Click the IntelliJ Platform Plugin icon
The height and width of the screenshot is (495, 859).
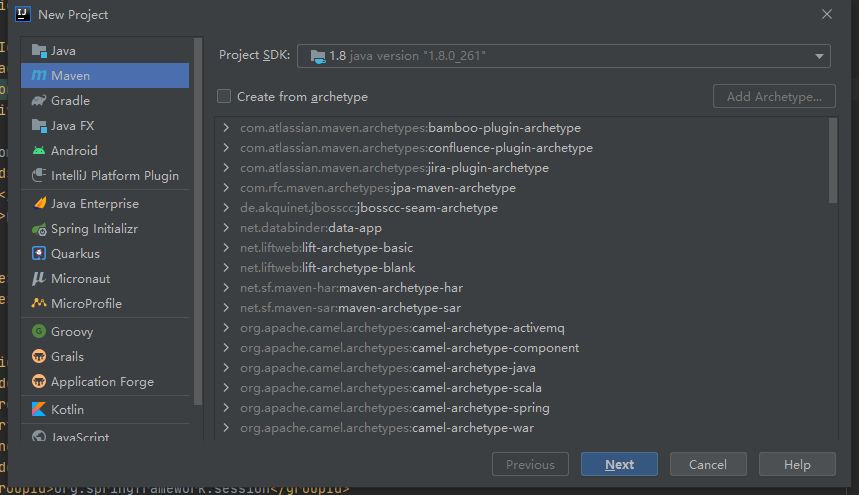(39, 175)
